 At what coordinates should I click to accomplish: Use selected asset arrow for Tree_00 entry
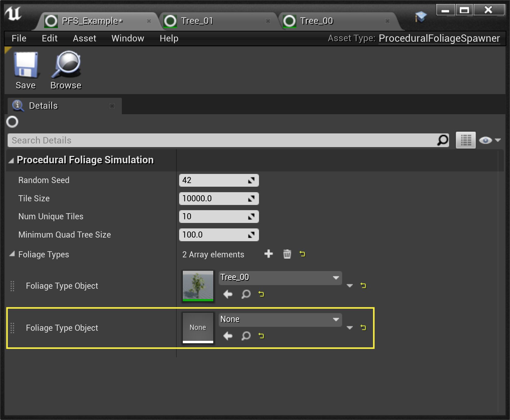tap(228, 294)
